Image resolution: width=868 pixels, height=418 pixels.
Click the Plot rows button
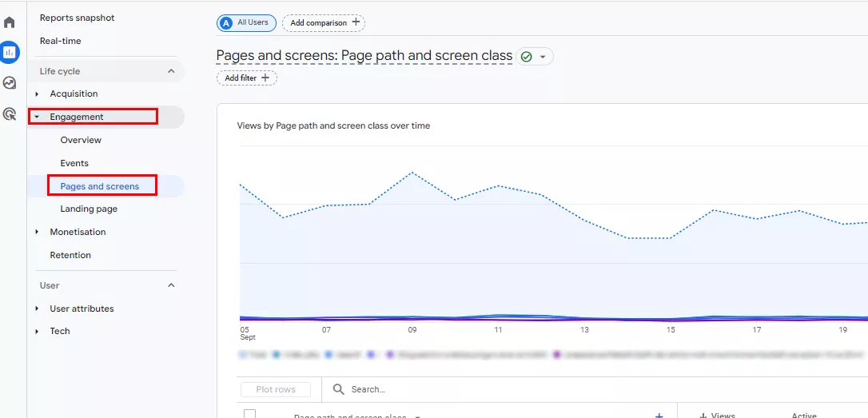(276, 389)
